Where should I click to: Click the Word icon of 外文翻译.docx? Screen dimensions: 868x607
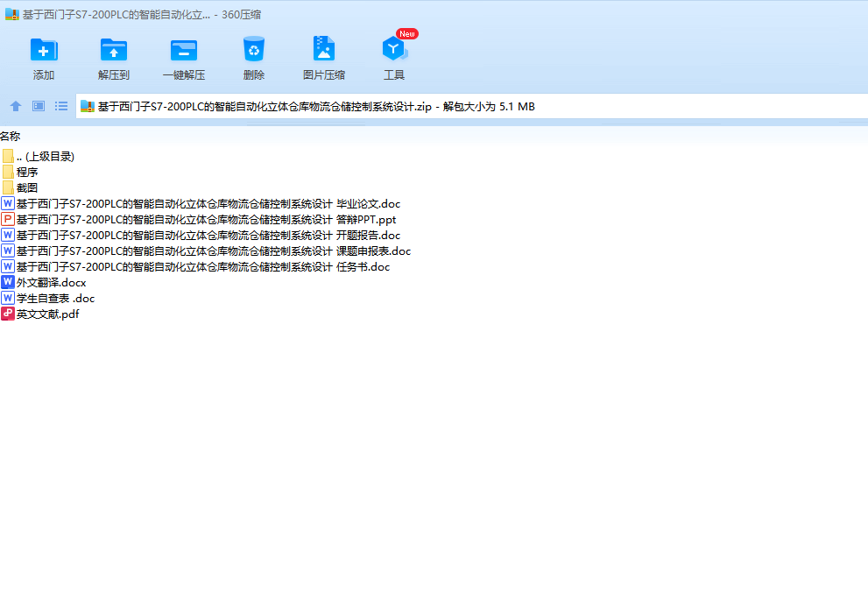pyautogui.click(x=8, y=282)
